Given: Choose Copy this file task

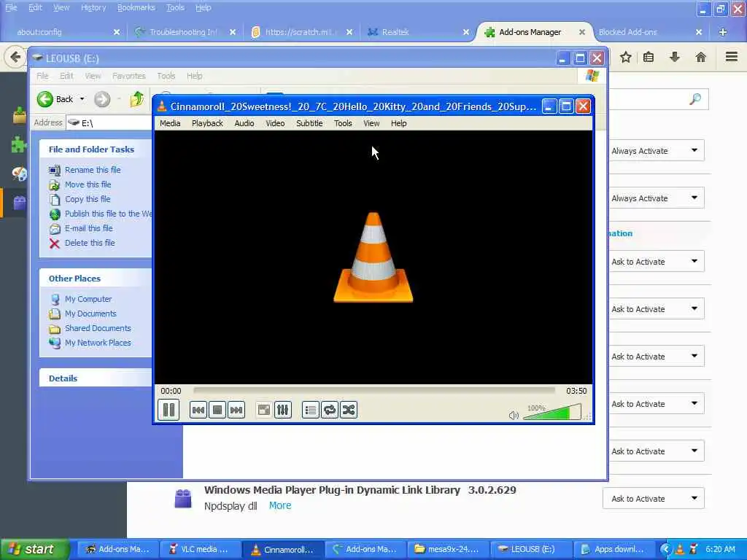Looking at the screenshot, I should coord(88,199).
